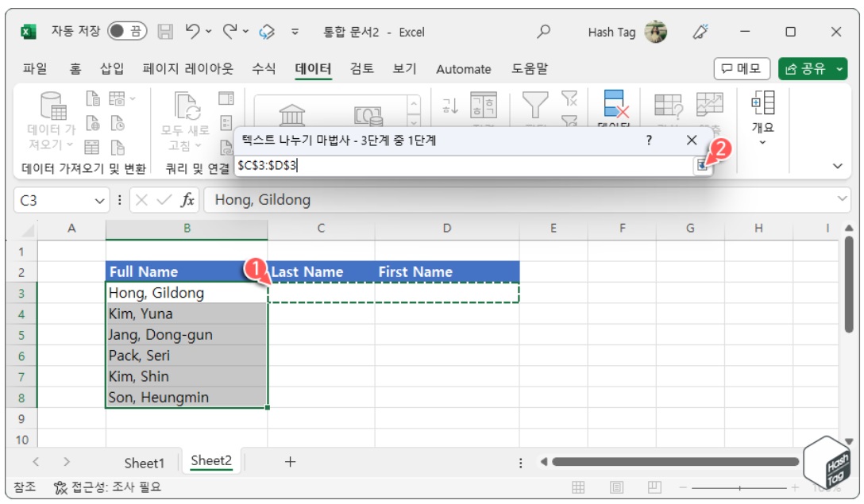Expand the 개요 outline group
The image size is (864, 504).
(x=763, y=117)
